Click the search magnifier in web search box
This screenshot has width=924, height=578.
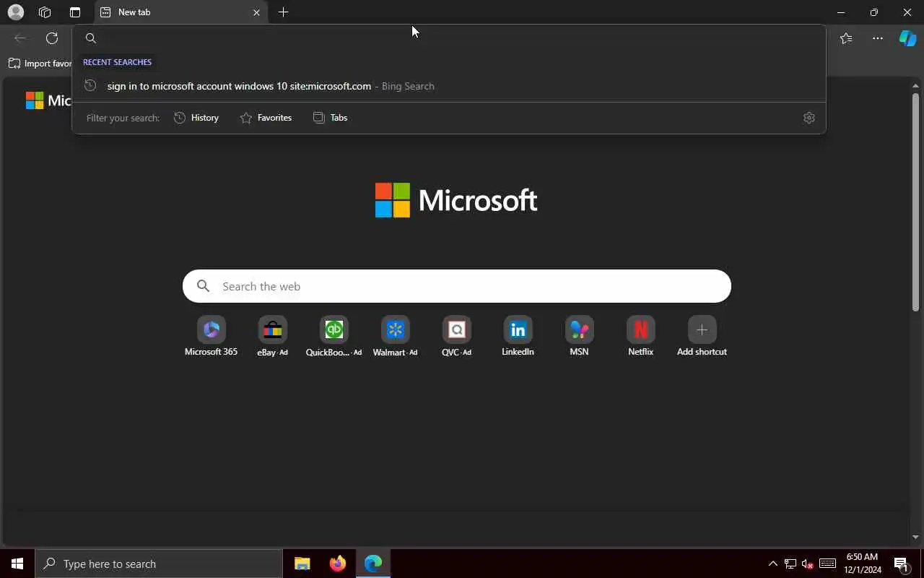click(204, 286)
